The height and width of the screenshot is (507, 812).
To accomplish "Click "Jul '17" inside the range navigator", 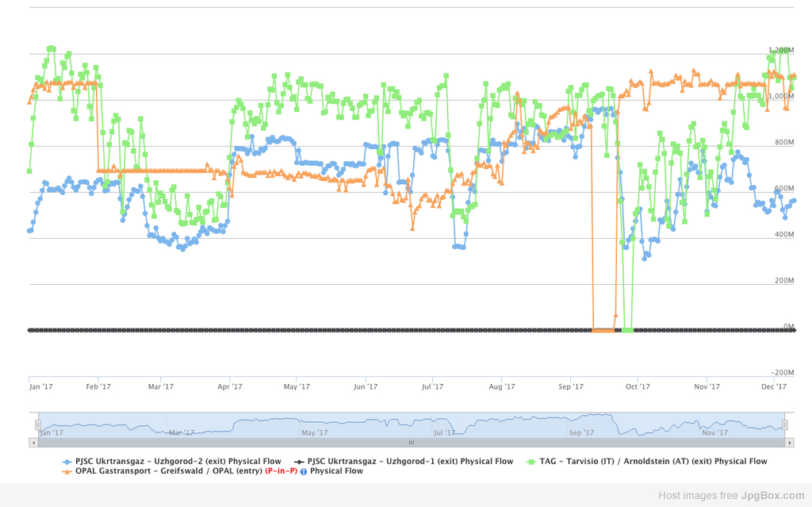I will 444,433.
